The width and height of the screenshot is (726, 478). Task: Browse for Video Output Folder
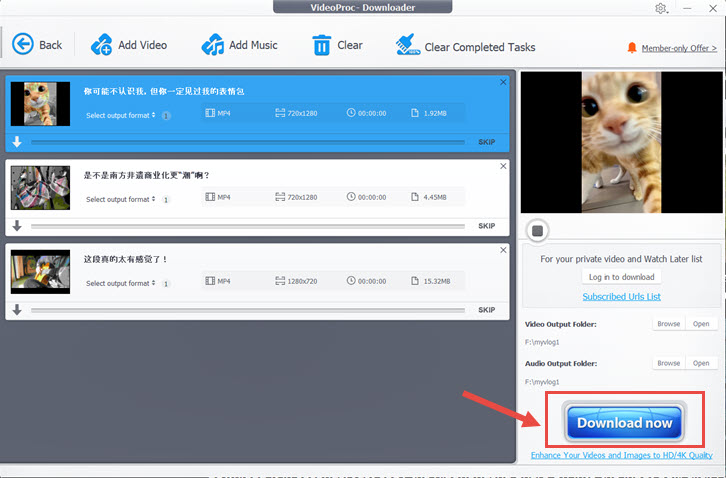coord(669,324)
